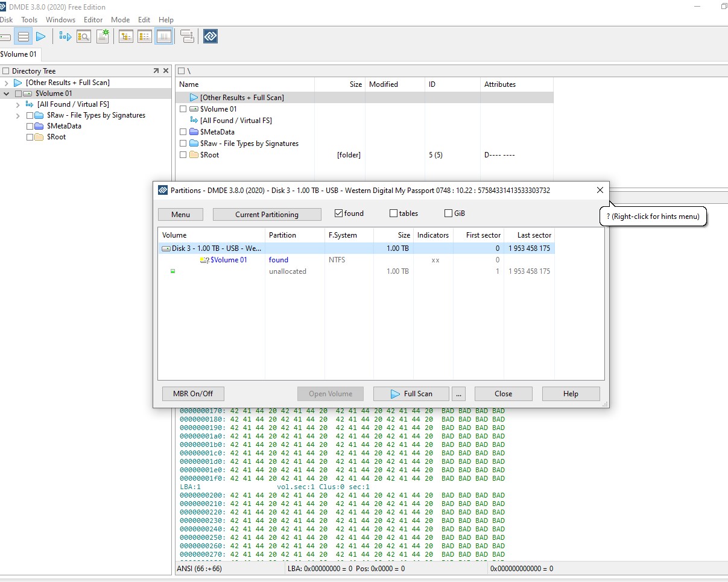Enable the 'tables' checkbox

pos(393,214)
